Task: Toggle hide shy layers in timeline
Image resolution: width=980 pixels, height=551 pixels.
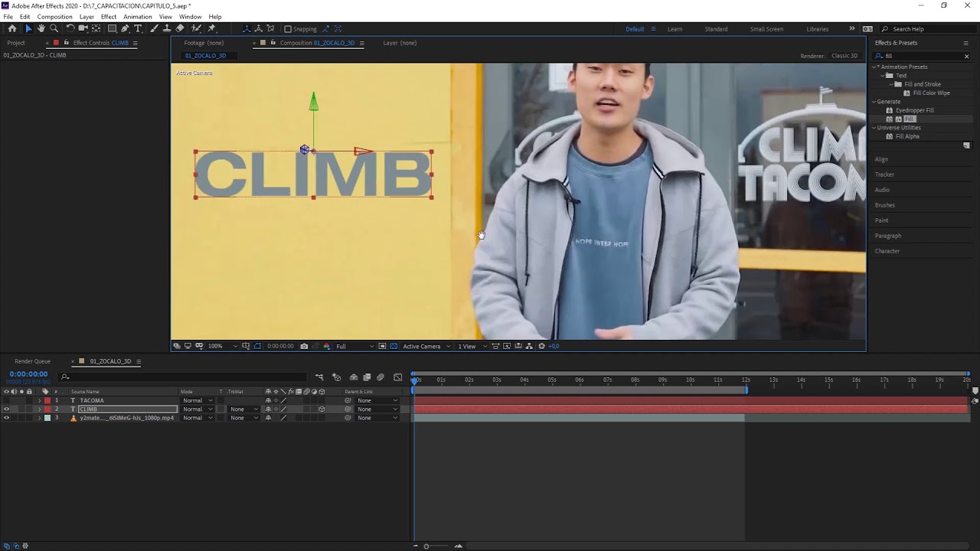Action: [353, 377]
